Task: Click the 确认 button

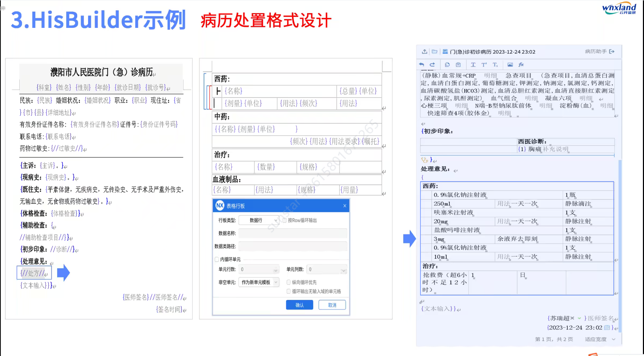Action: [299, 305]
